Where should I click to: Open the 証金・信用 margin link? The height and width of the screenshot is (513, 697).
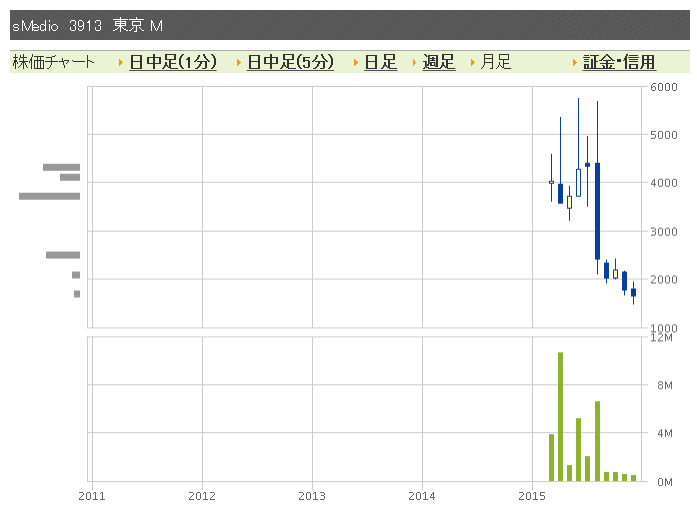click(x=619, y=62)
